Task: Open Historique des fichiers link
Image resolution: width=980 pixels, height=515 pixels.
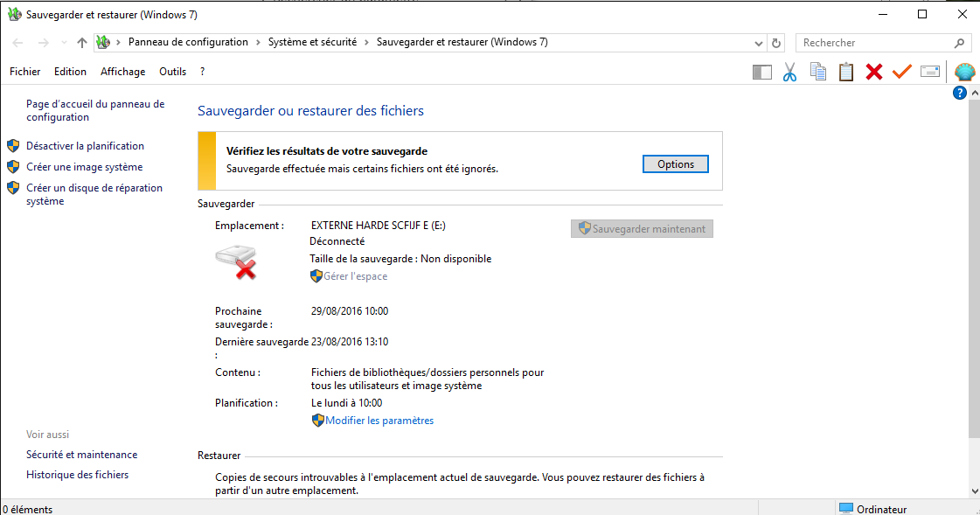Action: click(x=78, y=475)
